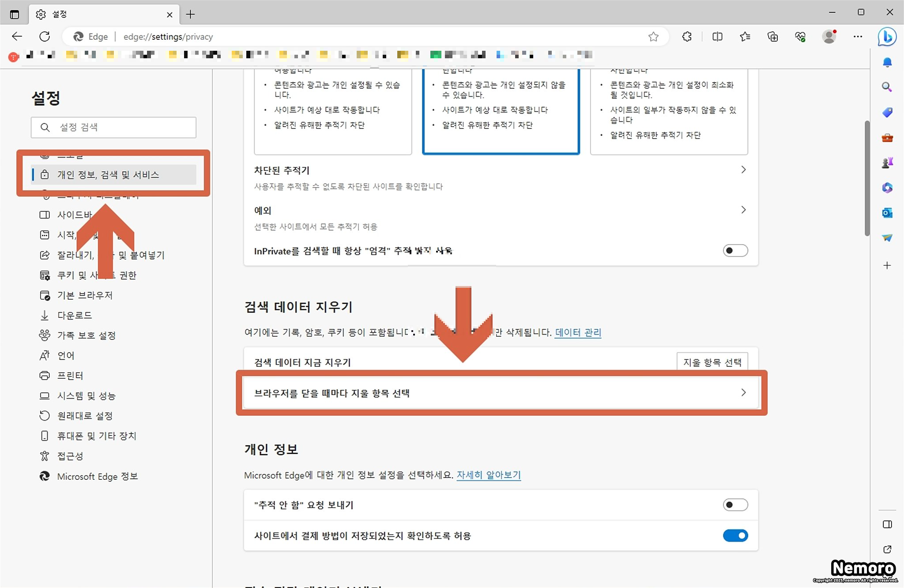This screenshot has width=904, height=588.
Task: Open Bing Copilot sidebar button
Action: click(x=887, y=37)
